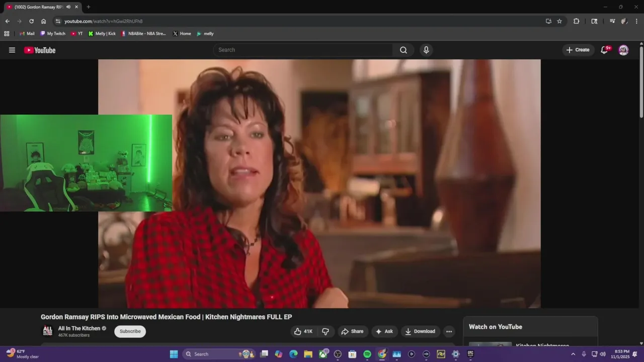Open Epic Games launcher from taskbar
Screen dimensions: 644x362
point(470,354)
